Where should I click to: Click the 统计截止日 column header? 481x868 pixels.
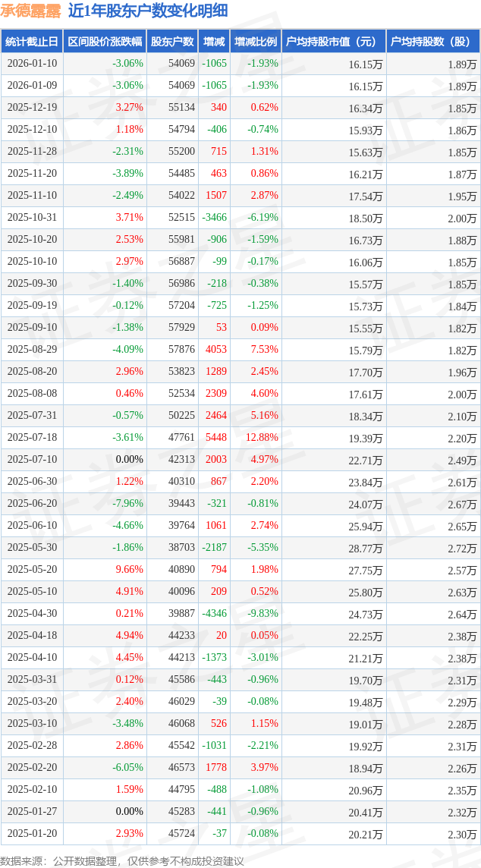[32, 42]
